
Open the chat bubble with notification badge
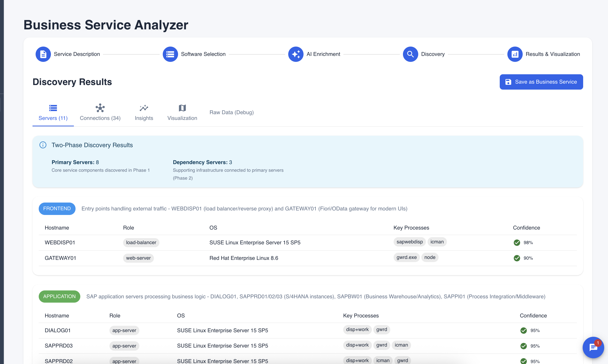click(593, 347)
